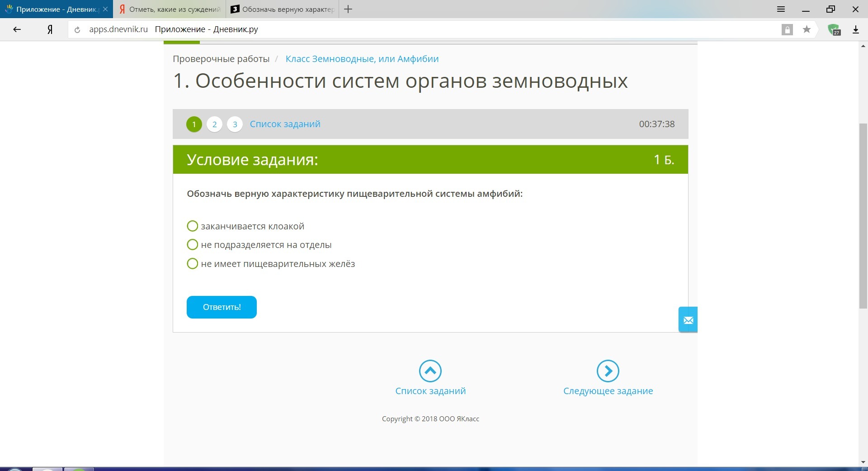The height and width of the screenshot is (471, 868).
Task: Switch to the Отметь, какие из суждений tab
Action: [169, 9]
